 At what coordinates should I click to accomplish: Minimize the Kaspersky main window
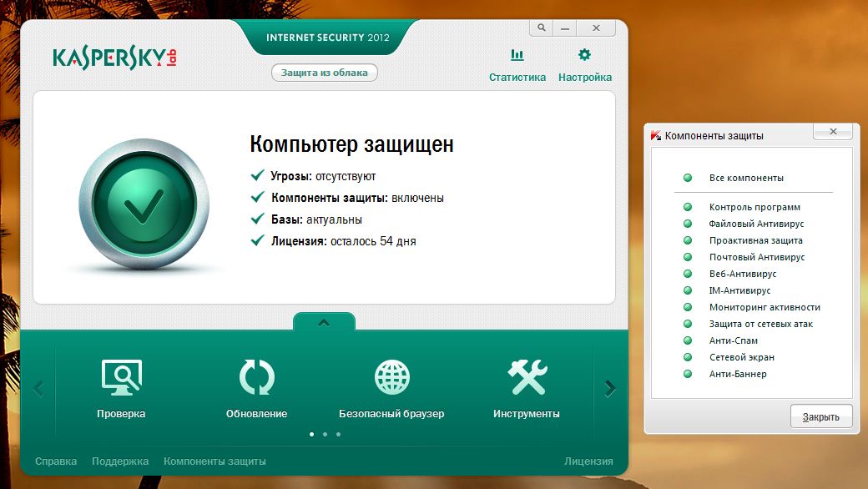tap(565, 28)
